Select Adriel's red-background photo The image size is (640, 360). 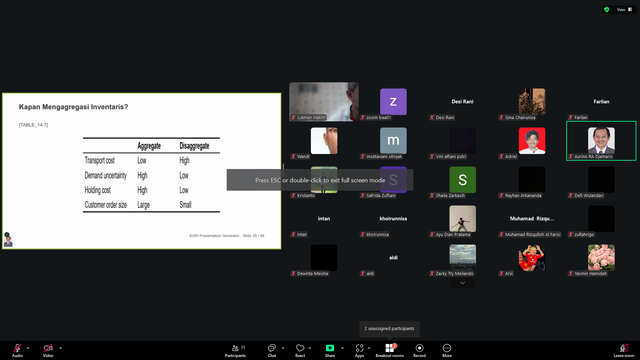click(532, 141)
